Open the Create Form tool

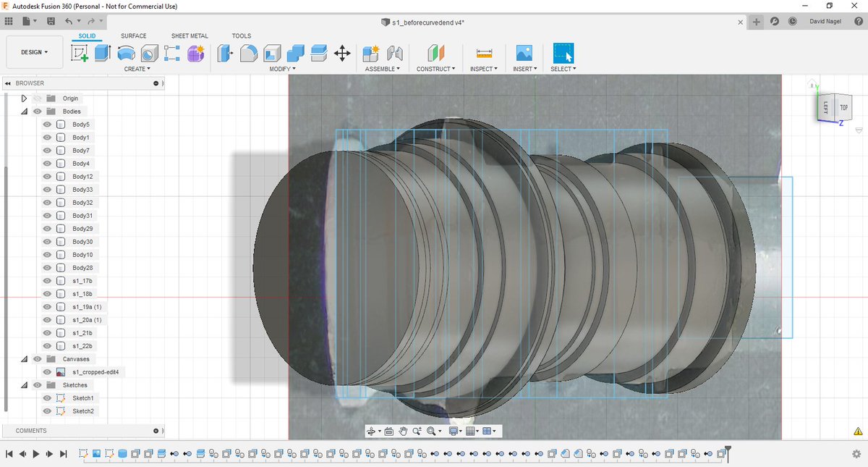pos(195,54)
